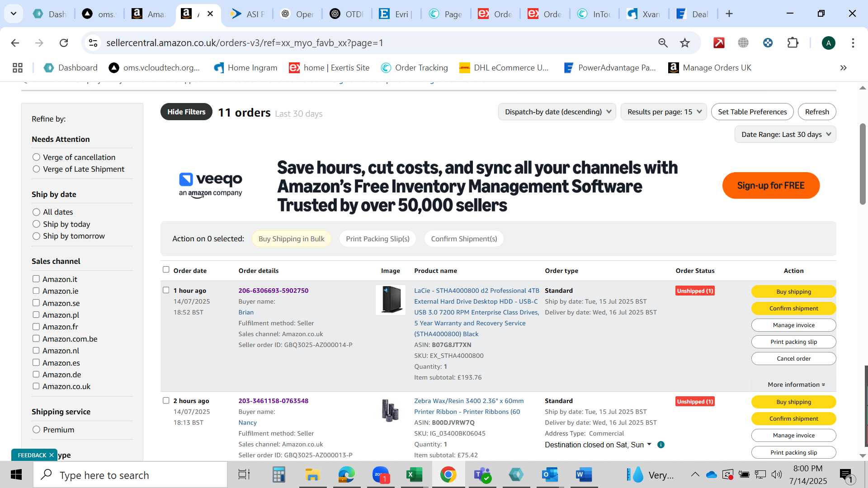Switch to the Dash tab

click(x=51, y=14)
